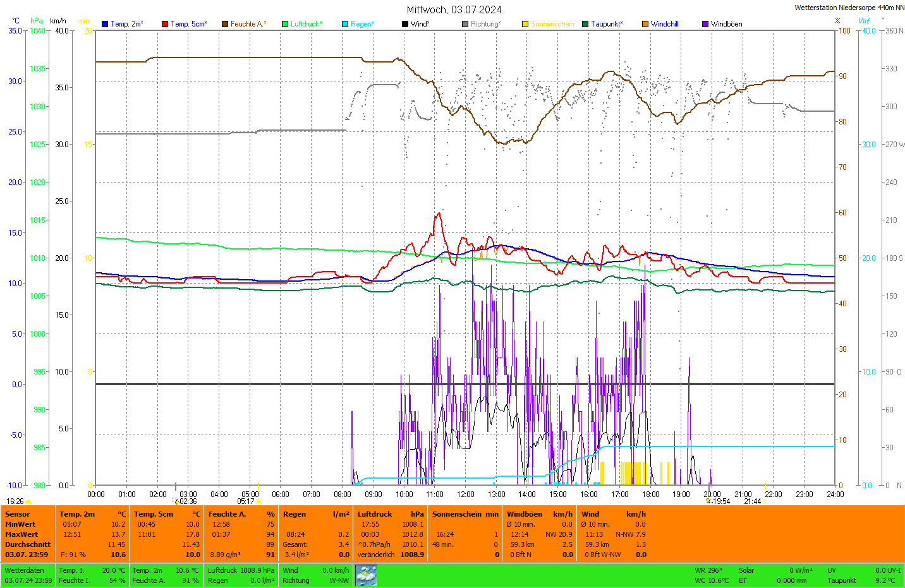905x588 pixels.
Task: Click the orange Windchill legend square
Action: click(x=645, y=24)
